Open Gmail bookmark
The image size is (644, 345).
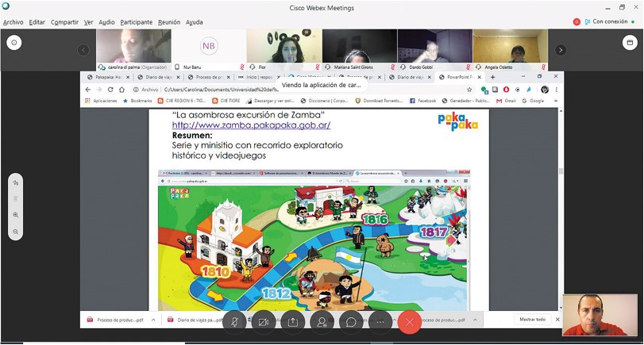point(506,101)
